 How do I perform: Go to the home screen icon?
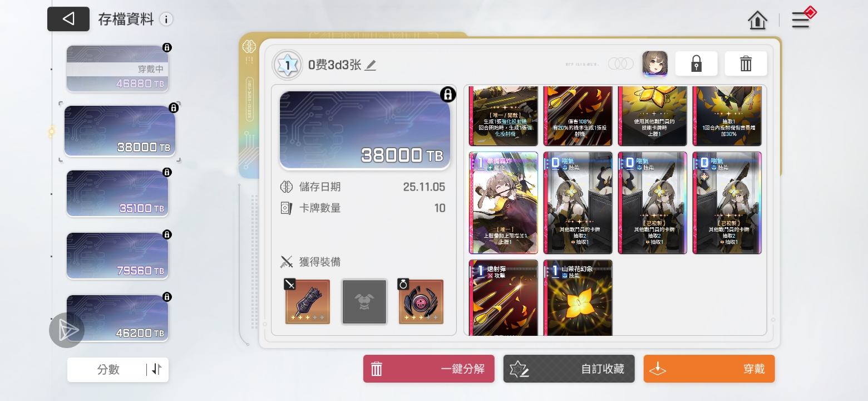757,20
